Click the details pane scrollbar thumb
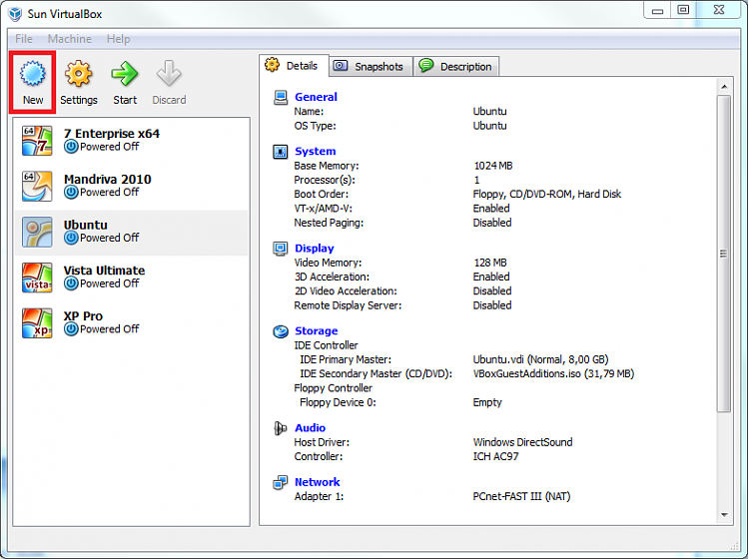 [724, 254]
